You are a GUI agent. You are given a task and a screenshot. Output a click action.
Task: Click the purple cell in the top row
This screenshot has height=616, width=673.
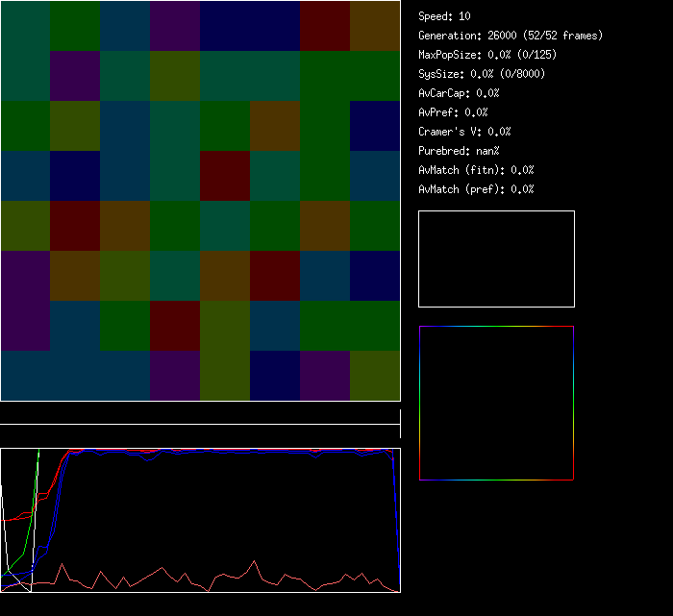[x=175, y=26]
